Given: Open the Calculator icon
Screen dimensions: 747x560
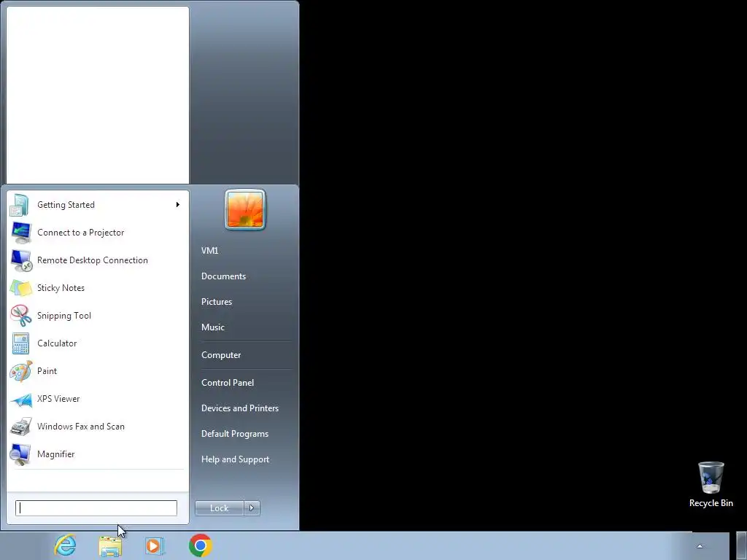Looking at the screenshot, I should (20, 343).
